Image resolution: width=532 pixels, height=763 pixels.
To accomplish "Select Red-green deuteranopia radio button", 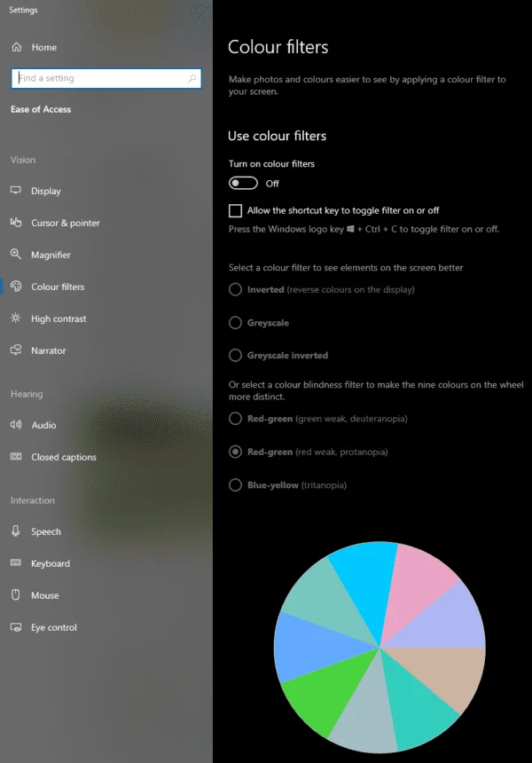I will click(x=235, y=419).
